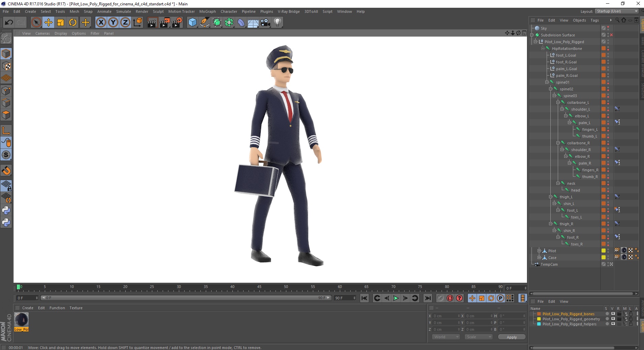Go to end of animation
The image size is (644, 350).
(x=428, y=298)
